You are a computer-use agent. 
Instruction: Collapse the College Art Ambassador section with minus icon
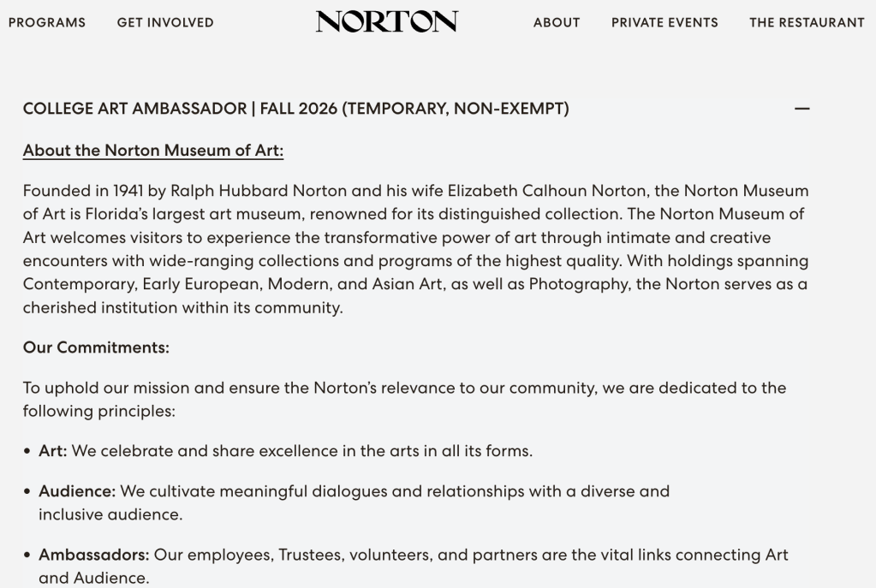pyautogui.click(x=802, y=109)
